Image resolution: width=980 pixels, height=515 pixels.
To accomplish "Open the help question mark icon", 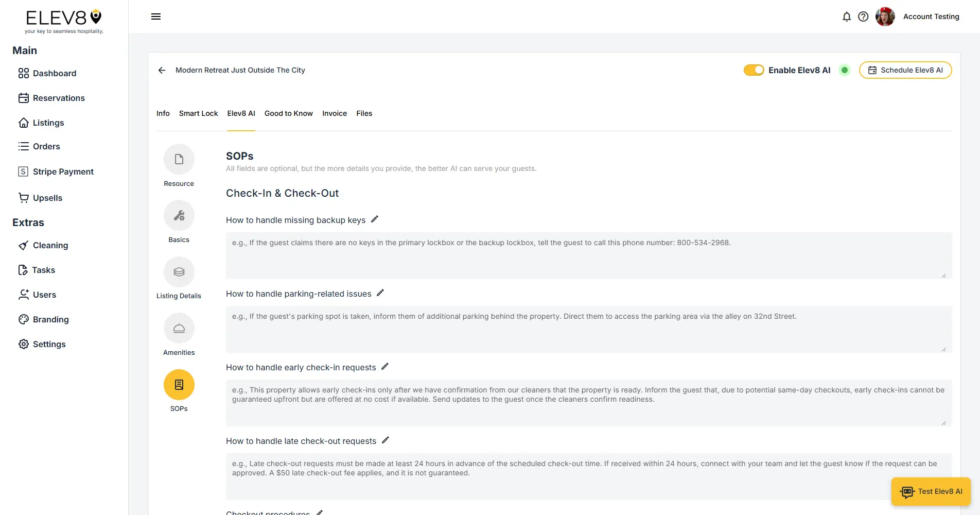I will pos(863,16).
